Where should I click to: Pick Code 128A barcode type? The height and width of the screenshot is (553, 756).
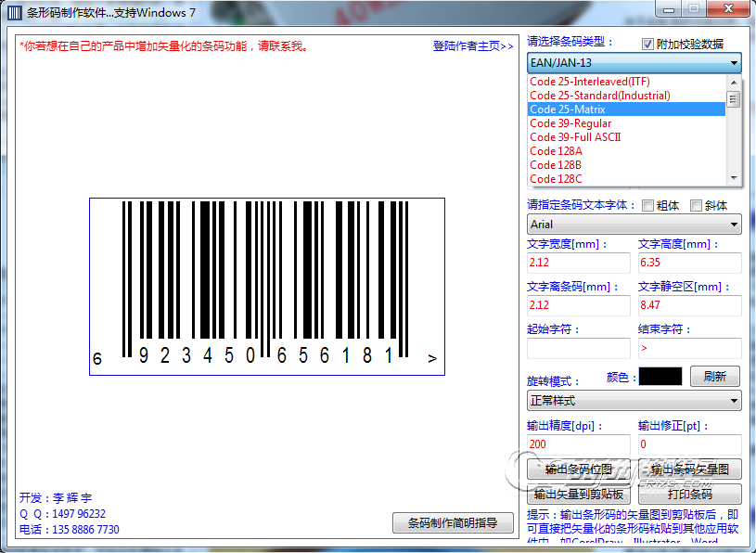(626, 151)
